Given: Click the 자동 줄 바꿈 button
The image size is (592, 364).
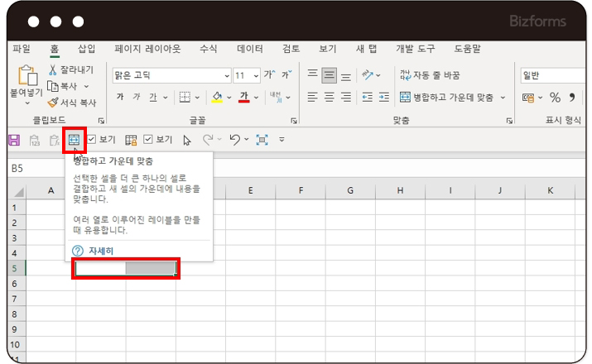Looking at the screenshot, I should pyautogui.click(x=429, y=75).
